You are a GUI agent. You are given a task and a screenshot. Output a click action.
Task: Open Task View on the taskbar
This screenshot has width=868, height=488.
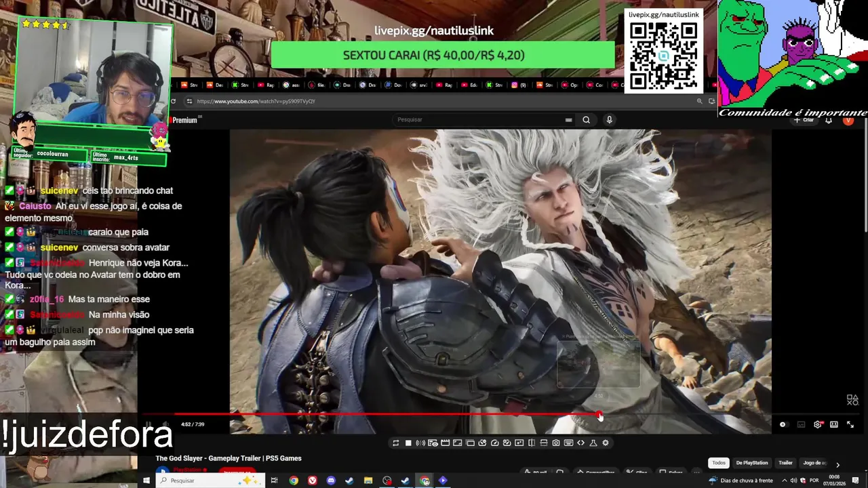coord(274,481)
